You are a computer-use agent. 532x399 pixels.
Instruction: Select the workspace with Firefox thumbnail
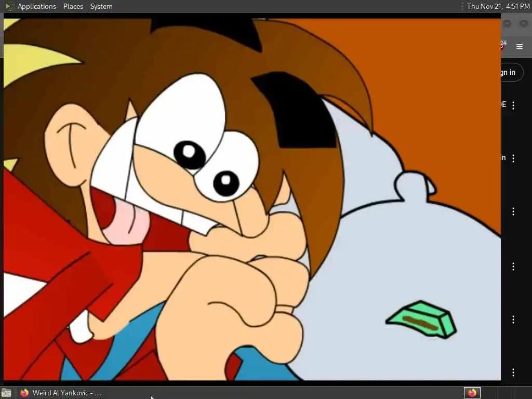pos(472,393)
